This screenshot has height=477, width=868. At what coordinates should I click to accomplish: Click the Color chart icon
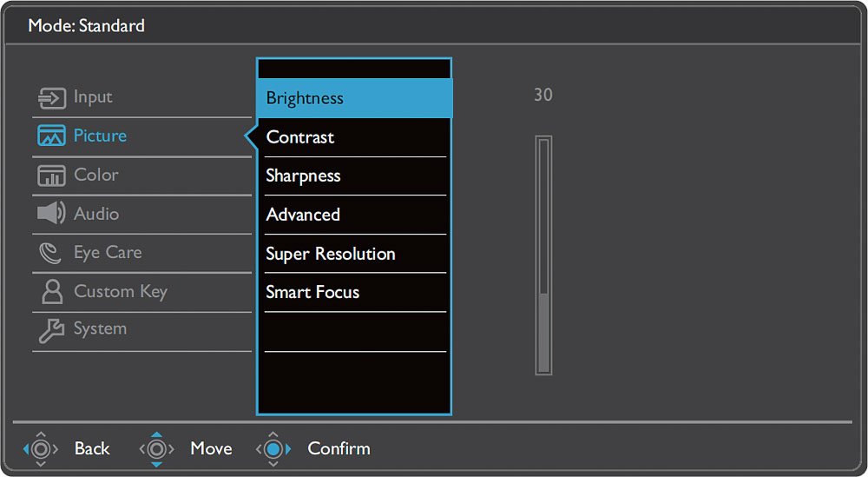51,176
